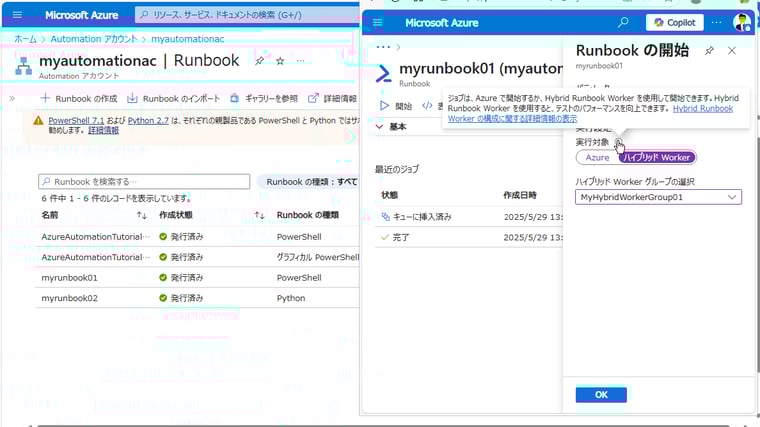Screen dimensions: 760x427
Task: Click the Microsoft Azure logo in left window
Action: click(x=81, y=15)
